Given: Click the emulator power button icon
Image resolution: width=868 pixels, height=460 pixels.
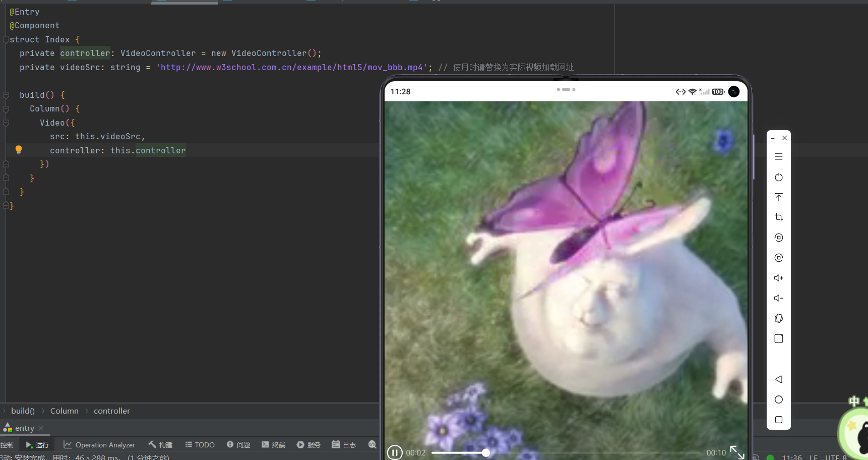Looking at the screenshot, I should click(x=779, y=177).
